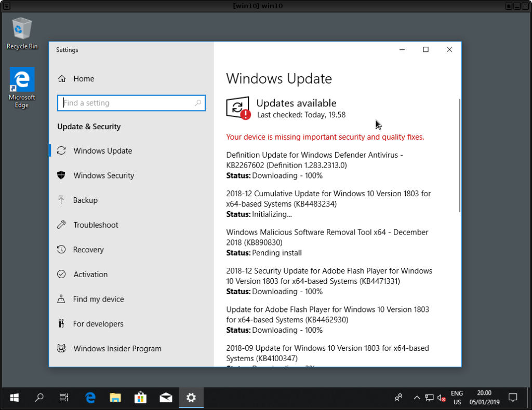
Task: Click the network status tray icon
Action: pos(429,398)
